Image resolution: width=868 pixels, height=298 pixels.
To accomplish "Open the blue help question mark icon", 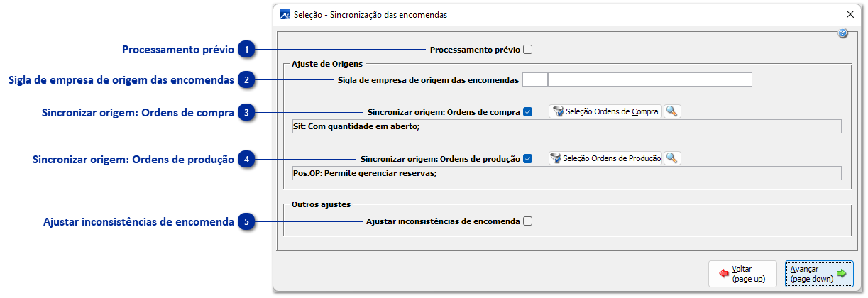I will tap(842, 33).
